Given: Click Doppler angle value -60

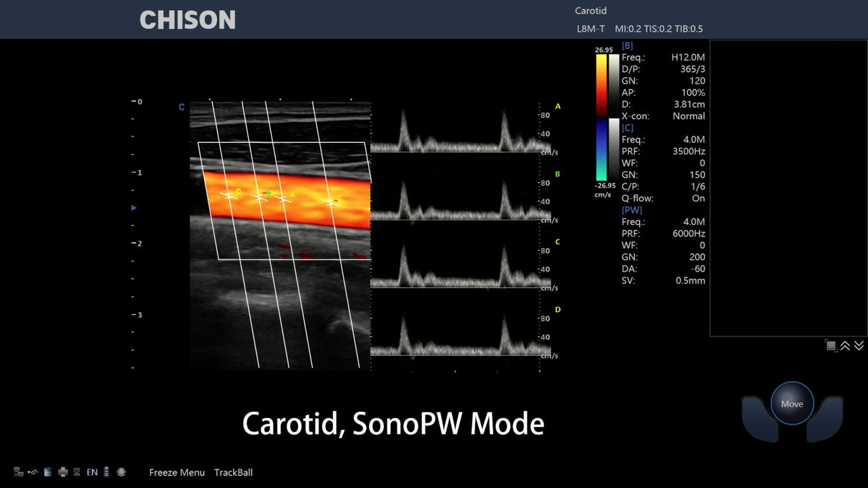Looking at the screenshot, I should pos(698,269).
